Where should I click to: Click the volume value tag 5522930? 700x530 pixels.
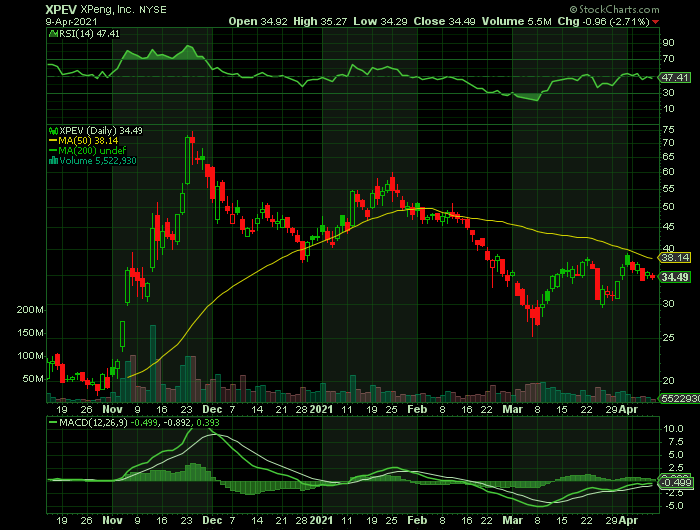(x=680, y=398)
